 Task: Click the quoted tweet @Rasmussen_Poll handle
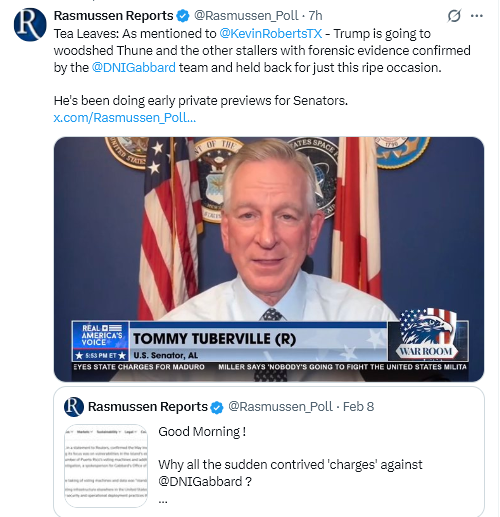tap(280, 407)
